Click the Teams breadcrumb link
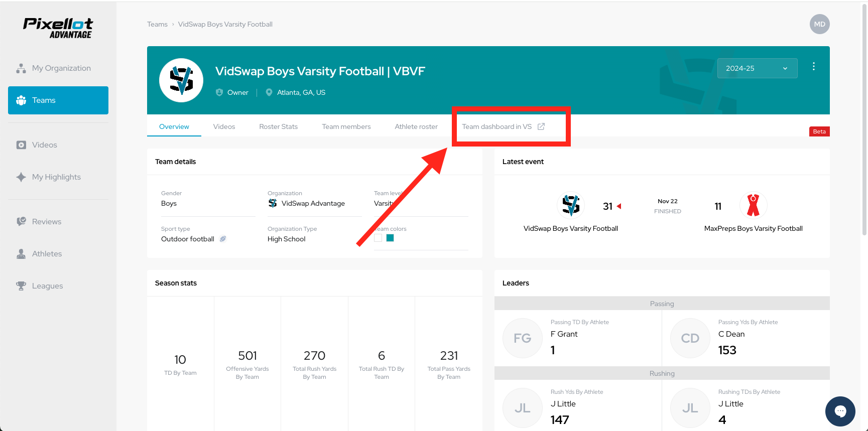 click(x=157, y=24)
